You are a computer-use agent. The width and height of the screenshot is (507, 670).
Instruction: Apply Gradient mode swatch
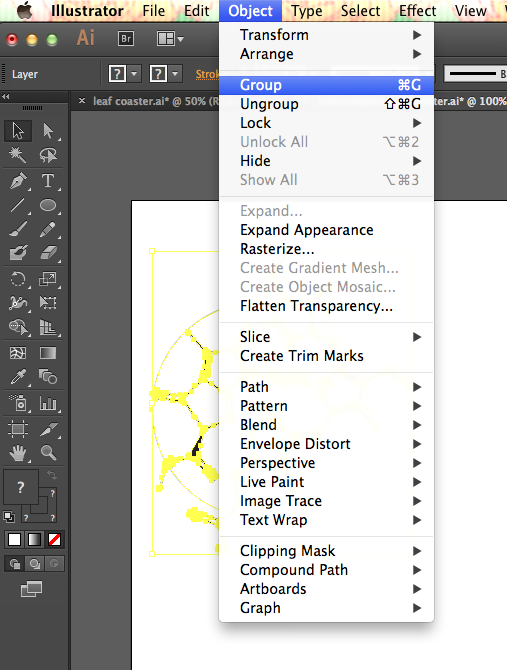34,540
